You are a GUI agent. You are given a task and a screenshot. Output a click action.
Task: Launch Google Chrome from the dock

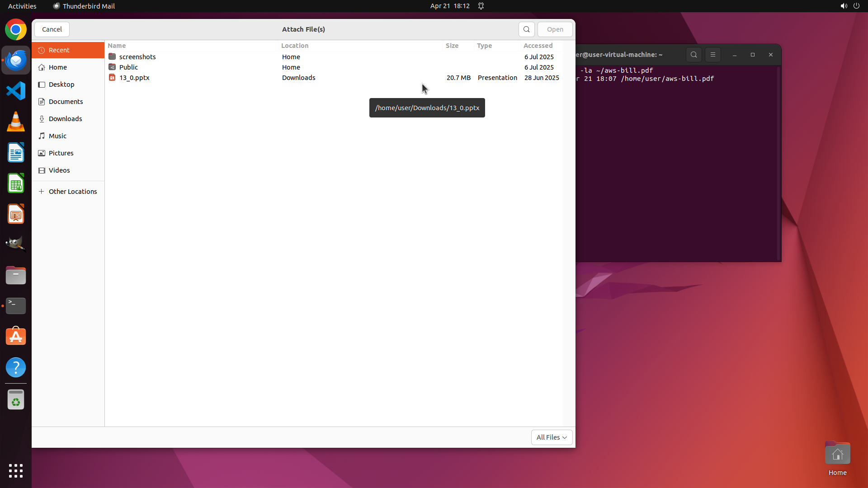click(x=16, y=30)
